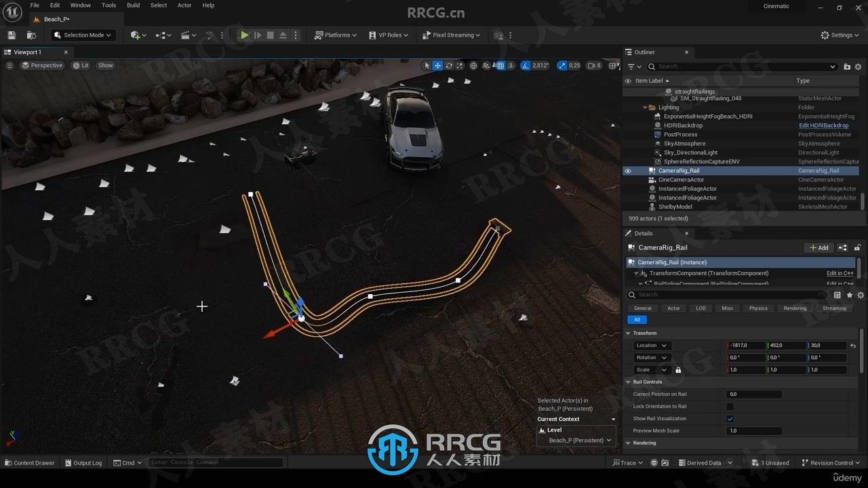The height and width of the screenshot is (488, 868).
Task: Collapse the Rail Controls section
Action: (x=629, y=382)
